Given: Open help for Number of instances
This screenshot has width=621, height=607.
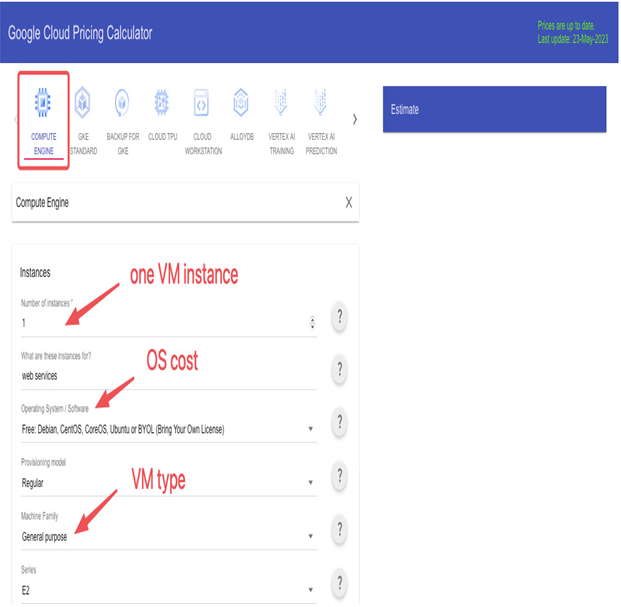Looking at the screenshot, I should [x=339, y=317].
